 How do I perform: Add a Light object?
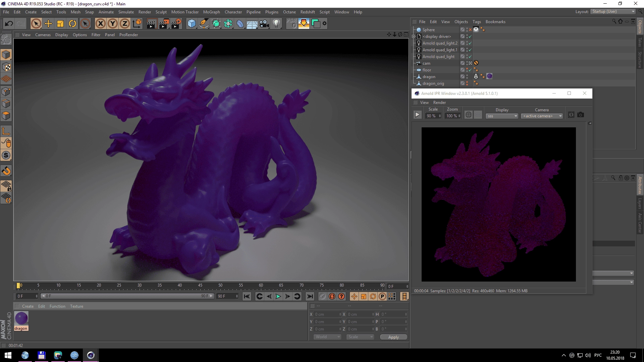276,23
